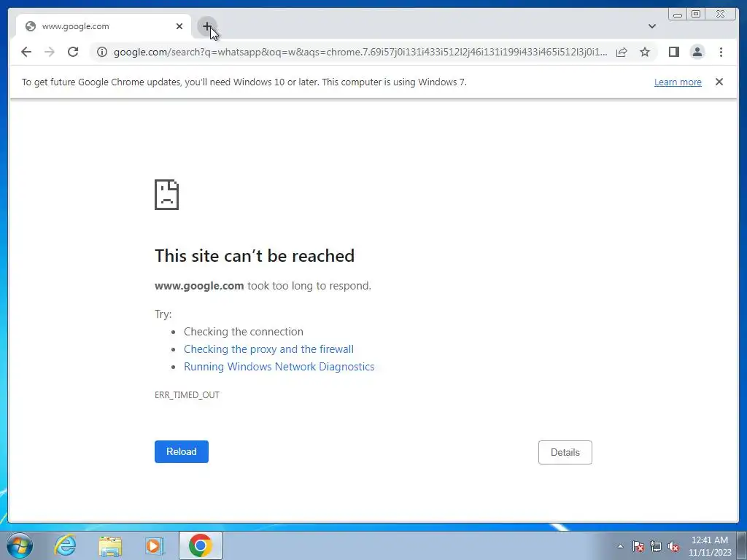Dismiss the Windows 7 update infobar
This screenshot has width=747, height=560.
[x=719, y=82]
